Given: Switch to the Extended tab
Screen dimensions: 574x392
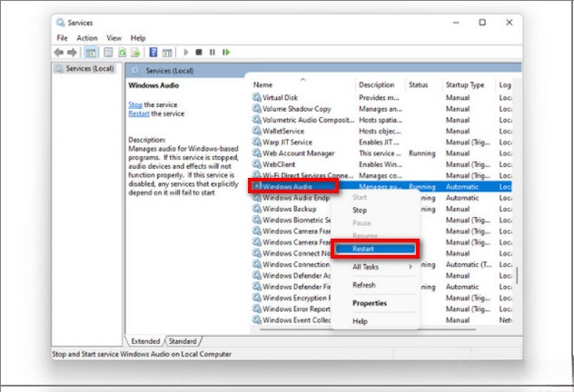Looking at the screenshot, I should pyautogui.click(x=145, y=341).
